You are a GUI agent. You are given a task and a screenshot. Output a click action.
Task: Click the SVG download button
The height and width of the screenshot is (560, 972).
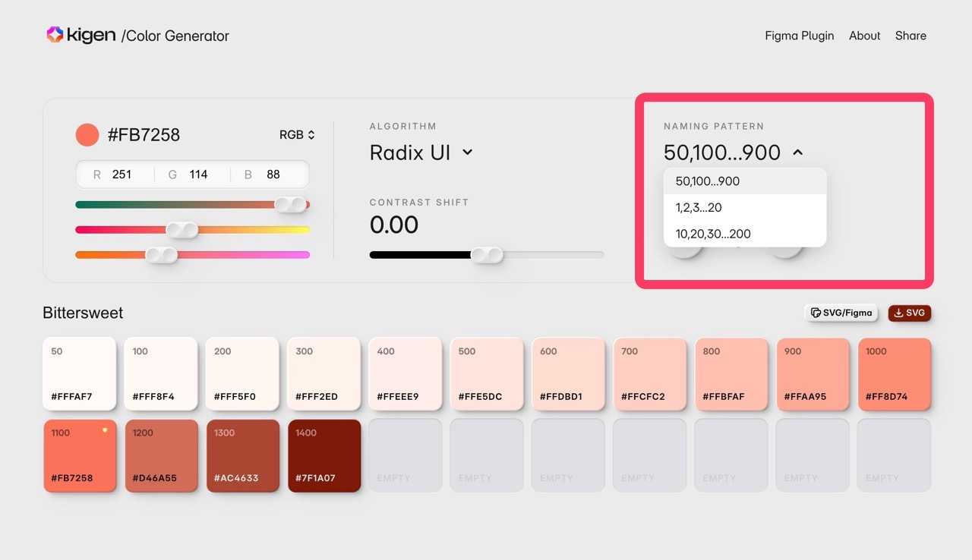(909, 313)
